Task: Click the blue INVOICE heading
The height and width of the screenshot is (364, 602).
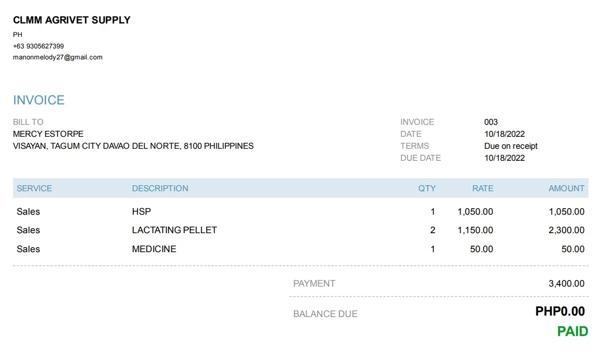Action: coord(38,100)
